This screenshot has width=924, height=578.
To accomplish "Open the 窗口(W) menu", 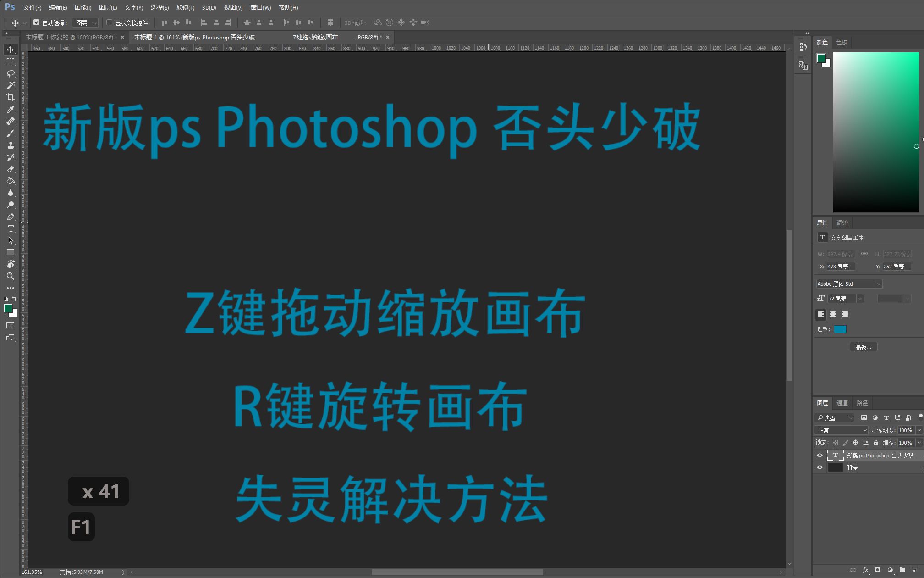I will [261, 7].
